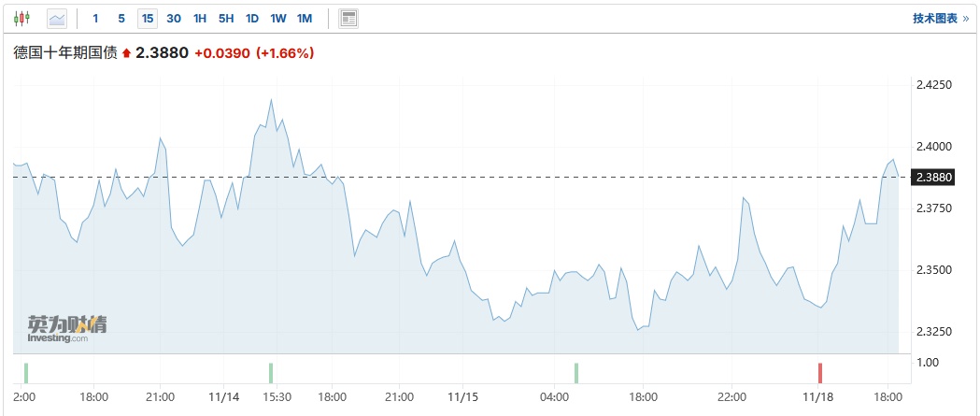Click the news overlay icon in toolbar
This screenshot has width=980, height=416.
[348, 18]
